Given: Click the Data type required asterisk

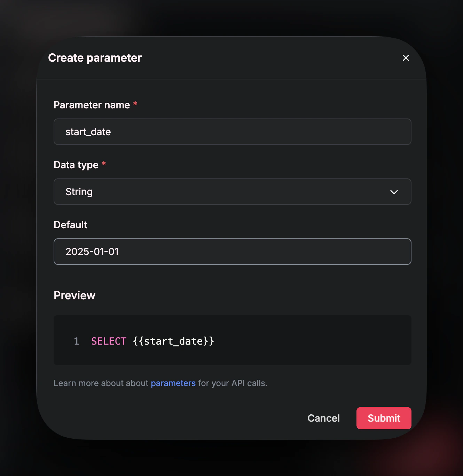Looking at the screenshot, I should (104, 163).
